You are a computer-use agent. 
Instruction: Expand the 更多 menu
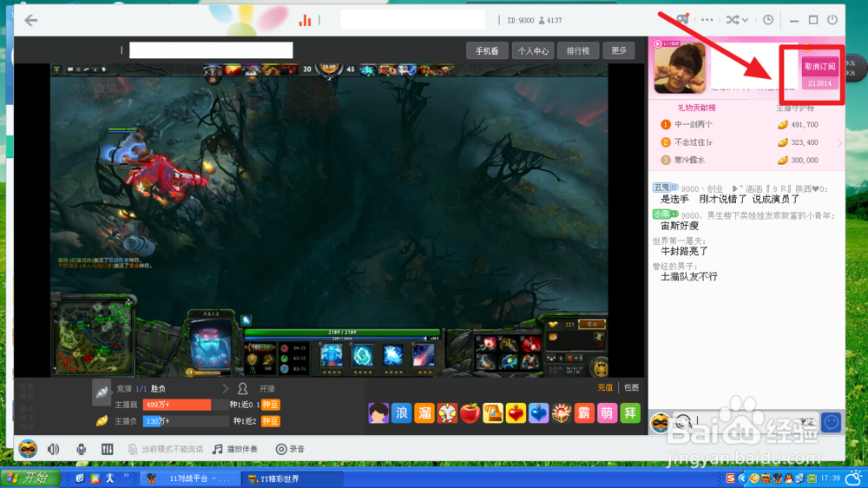[618, 50]
